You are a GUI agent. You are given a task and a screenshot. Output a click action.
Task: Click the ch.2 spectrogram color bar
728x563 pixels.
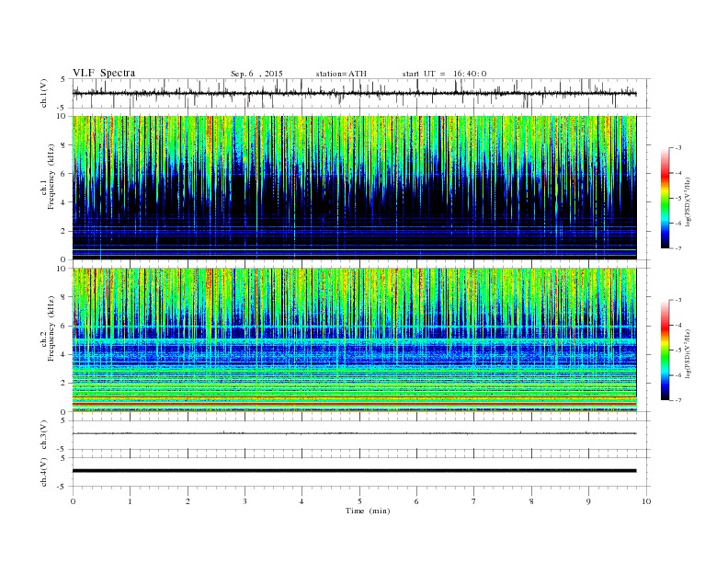point(665,350)
